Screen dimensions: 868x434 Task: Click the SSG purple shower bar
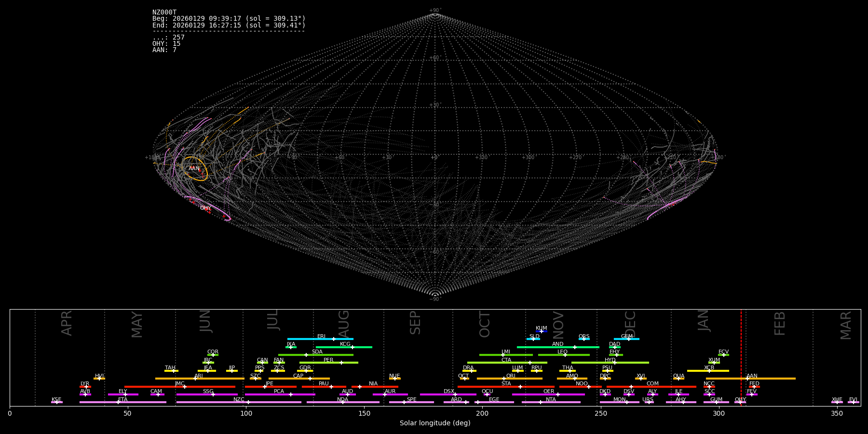tap(207, 394)
